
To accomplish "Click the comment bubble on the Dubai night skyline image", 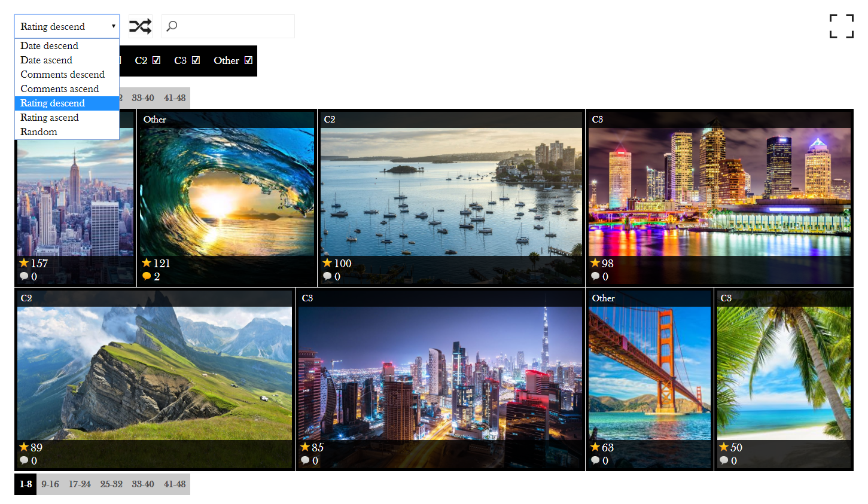I will pyautogui.click(x=305, y=460).
